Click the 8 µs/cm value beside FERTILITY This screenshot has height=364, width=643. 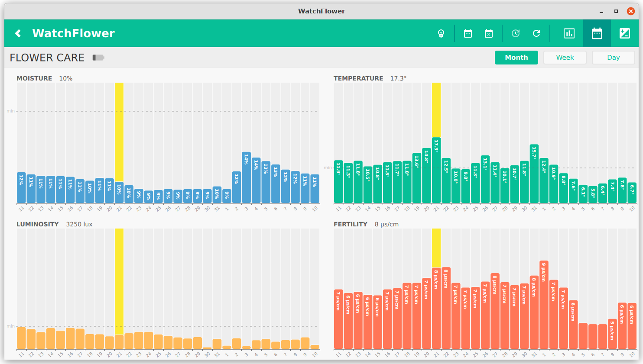pyautogui.click(x=386, y=224)
